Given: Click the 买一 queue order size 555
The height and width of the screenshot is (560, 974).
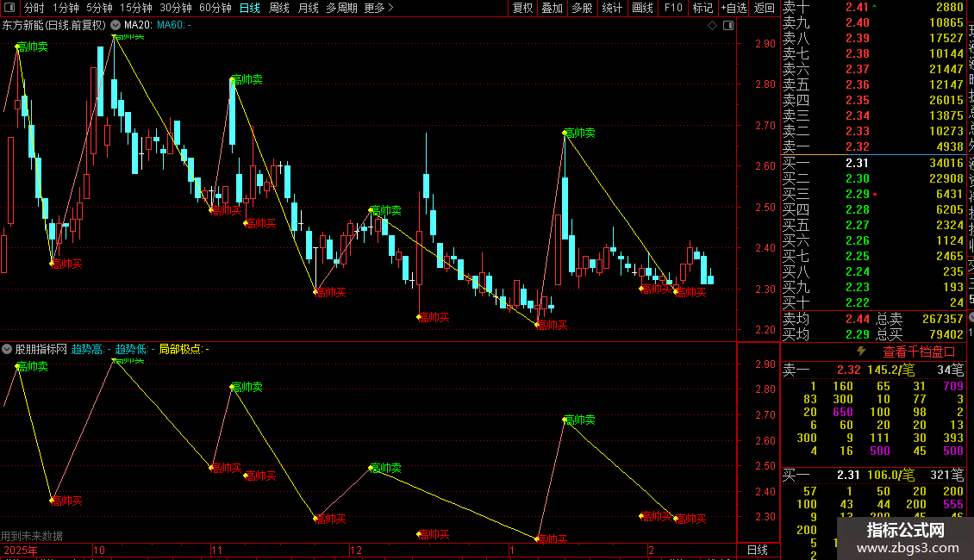Looking at the screenshot, I should 952,504.
